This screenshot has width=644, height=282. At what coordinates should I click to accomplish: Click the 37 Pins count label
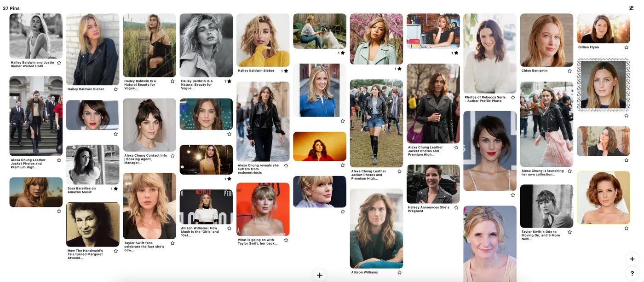pyautogui.click(x=11, y=8)
